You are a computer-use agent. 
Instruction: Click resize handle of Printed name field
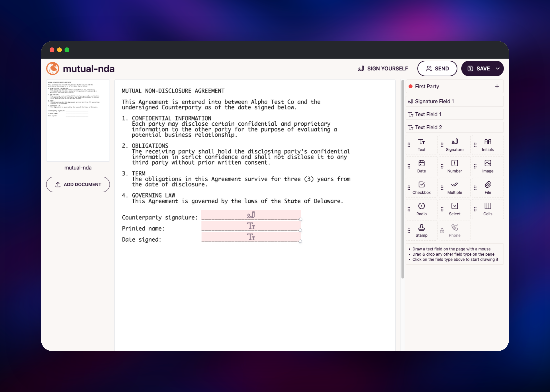(300, 230)
